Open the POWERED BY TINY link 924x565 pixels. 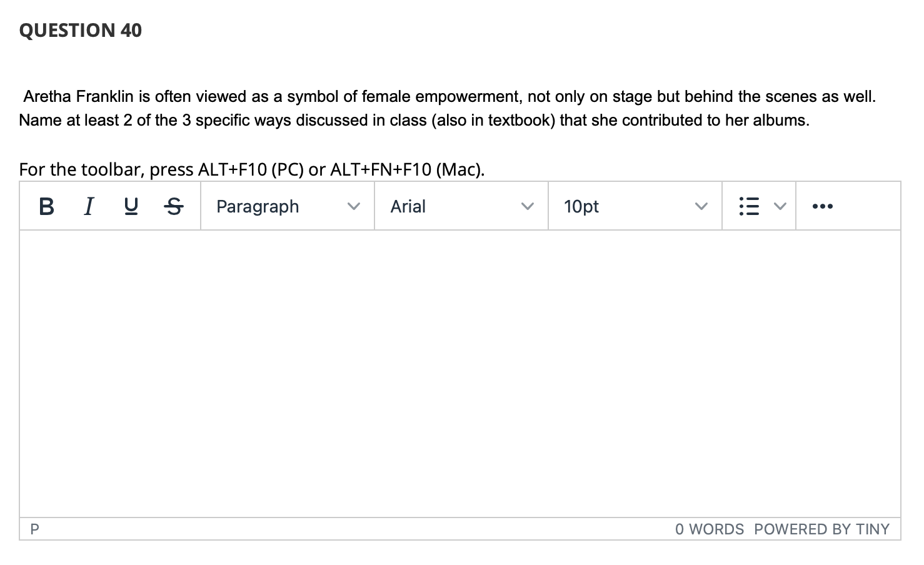pos(821,529)
